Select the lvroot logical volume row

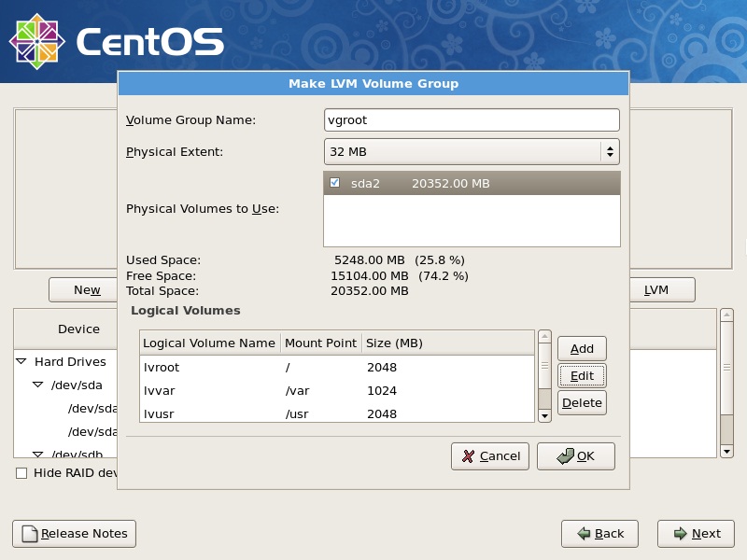point(337,367)
